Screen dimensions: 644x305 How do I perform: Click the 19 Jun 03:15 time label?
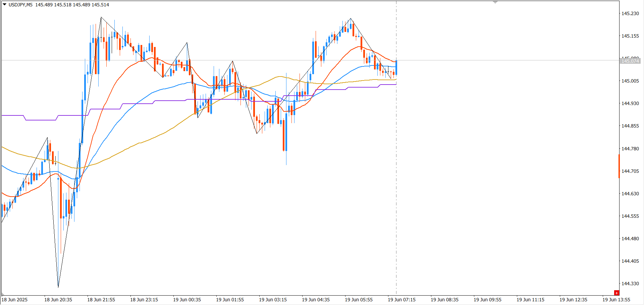(273, 300)
